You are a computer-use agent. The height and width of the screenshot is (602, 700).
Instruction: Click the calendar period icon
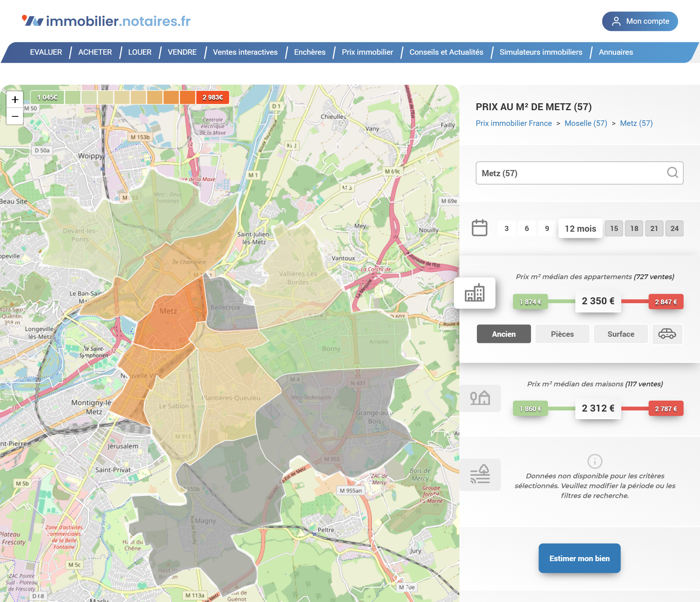click(x=479, y=228)
